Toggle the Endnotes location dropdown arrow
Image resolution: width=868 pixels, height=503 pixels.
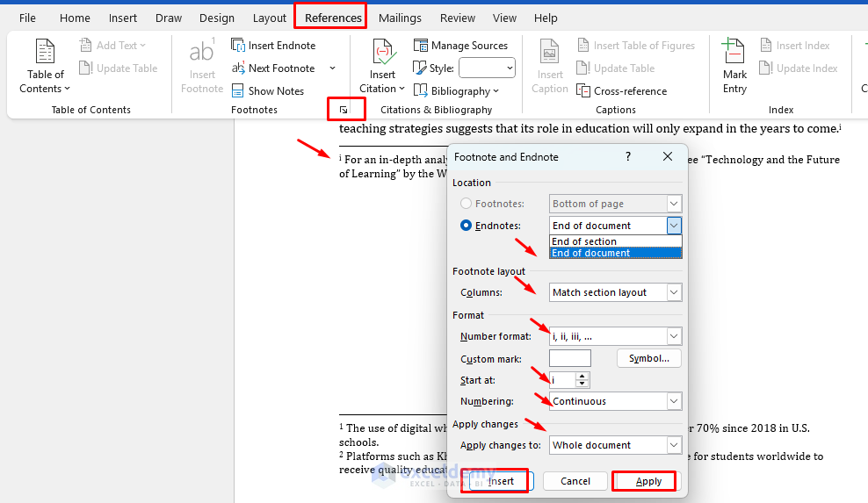674,226
